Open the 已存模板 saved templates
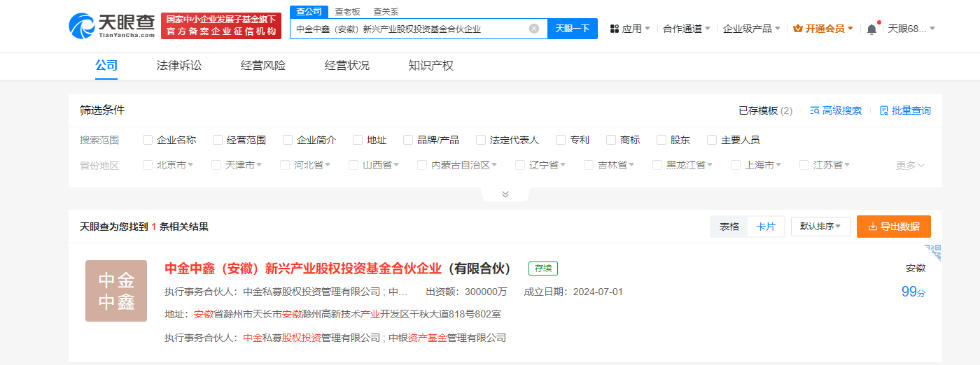Viewport: 980px width, 365px height. [766, 110]
